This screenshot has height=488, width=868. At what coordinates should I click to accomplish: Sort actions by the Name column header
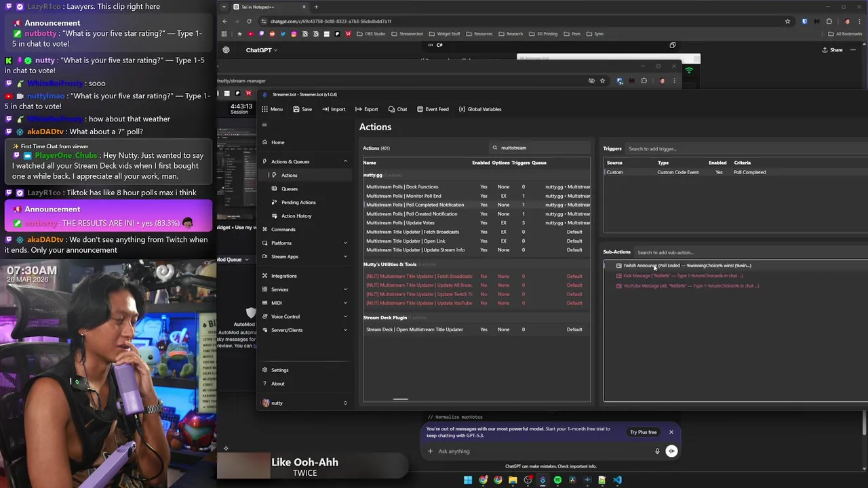370,163
